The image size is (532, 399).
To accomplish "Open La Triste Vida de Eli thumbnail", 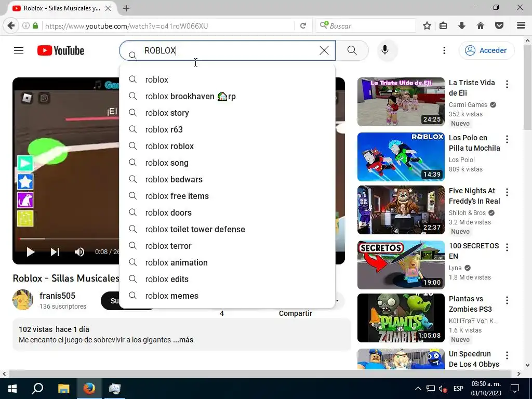I will pos(401,102).
